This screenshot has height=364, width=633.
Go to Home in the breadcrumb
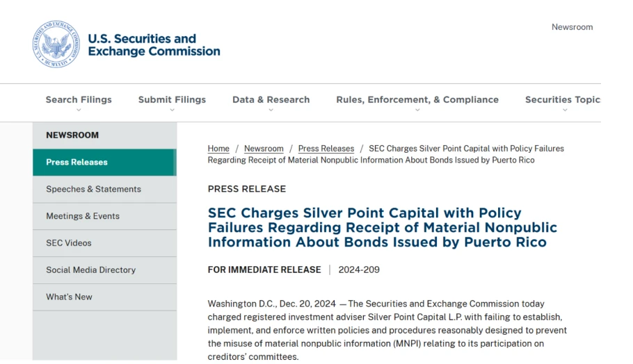[218, 149]
